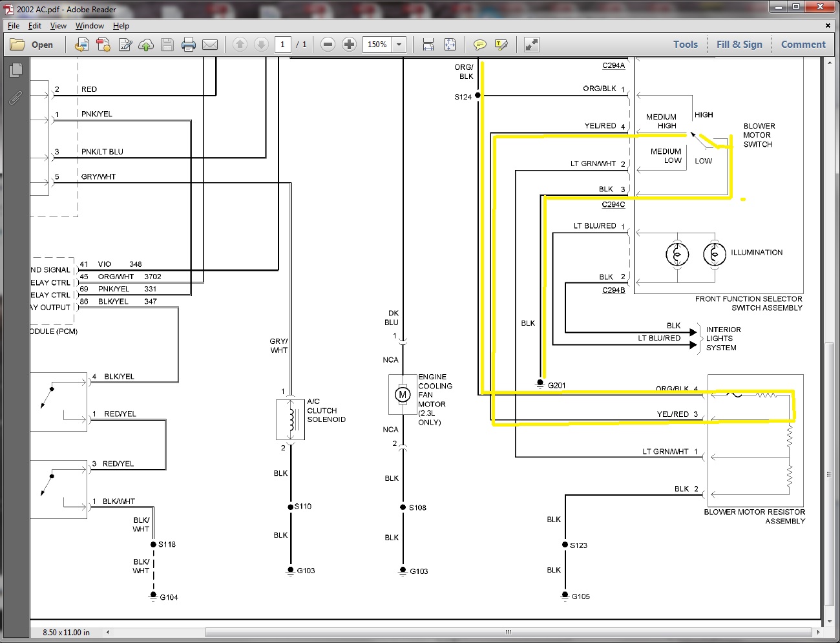Toggle the Fit Width scrolling view
This screenshot has height=643, width=840.
click(x=428, y=45)
